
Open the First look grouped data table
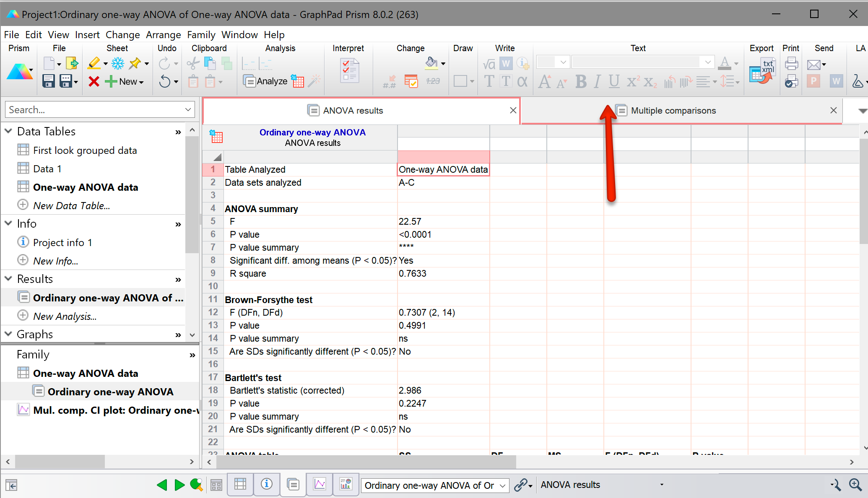pos(85,150)
